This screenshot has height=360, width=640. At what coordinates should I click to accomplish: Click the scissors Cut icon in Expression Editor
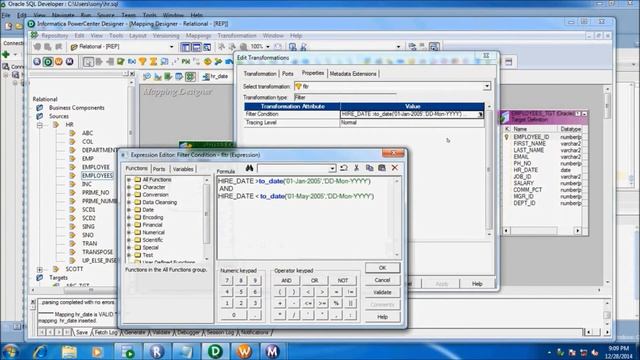click(356, 168)
